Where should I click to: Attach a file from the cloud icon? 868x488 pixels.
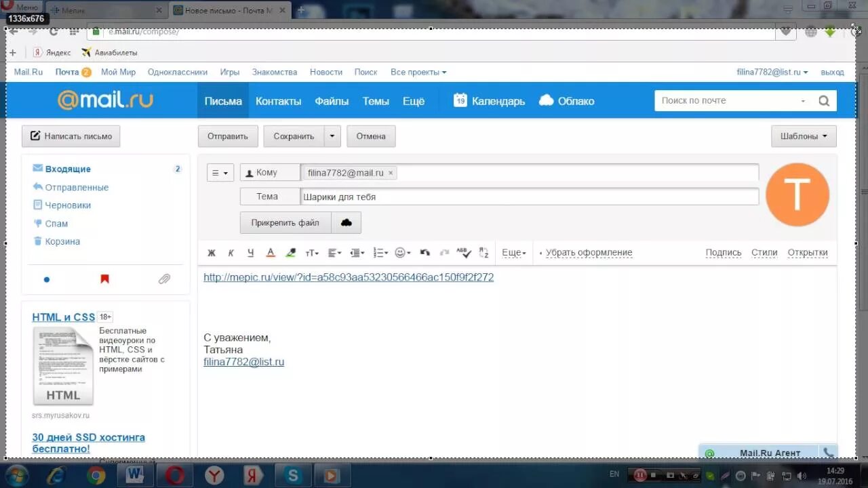pyautogui.click(x=346, y=222)
